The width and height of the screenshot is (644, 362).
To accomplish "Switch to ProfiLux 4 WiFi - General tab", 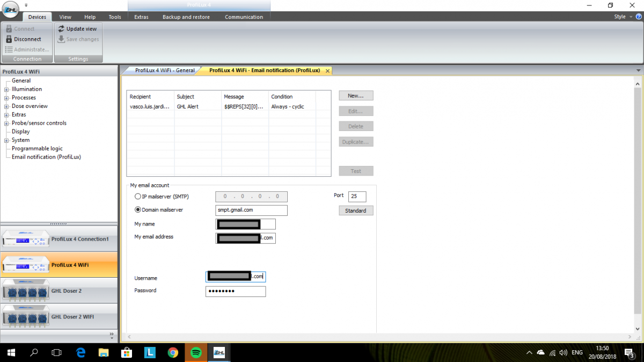I will pos(165,70).
